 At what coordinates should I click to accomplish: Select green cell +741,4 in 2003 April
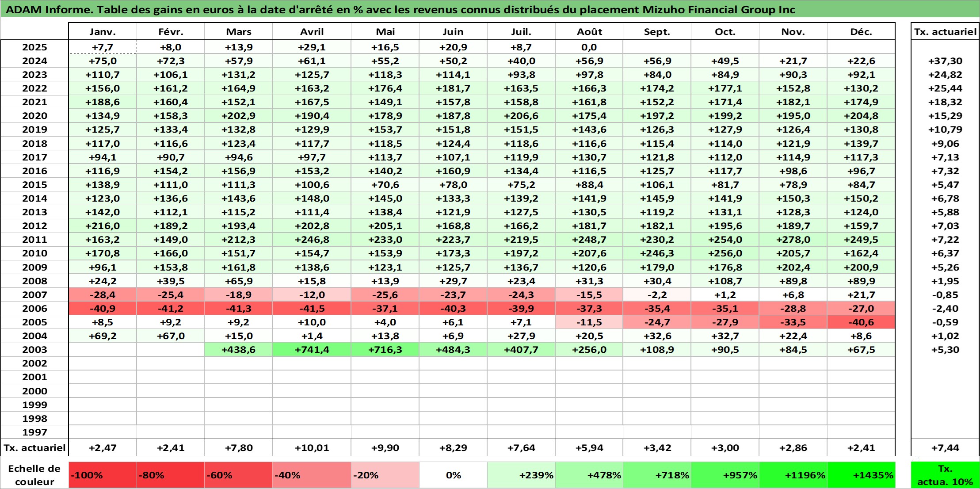point(312,350)
